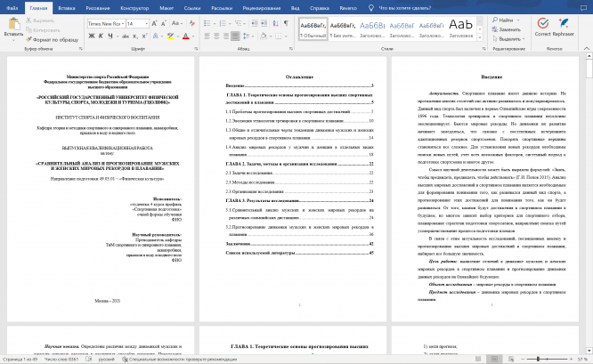
Task: Increase font size with large A icon
Action: [154, 23]
